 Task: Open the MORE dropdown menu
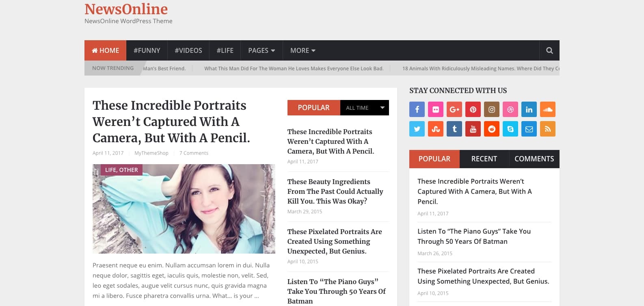(302, 50)
